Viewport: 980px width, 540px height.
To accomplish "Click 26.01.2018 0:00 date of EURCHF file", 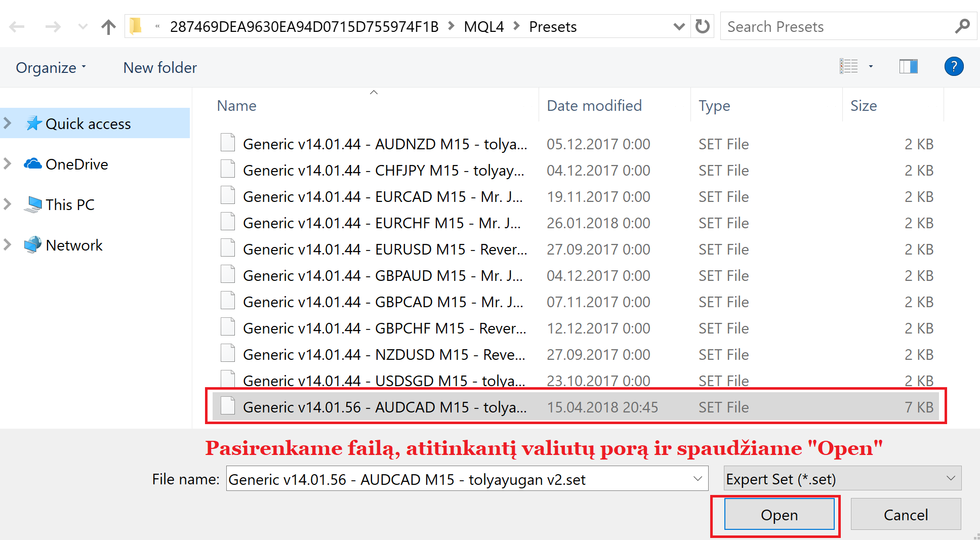I will click(x=598, y=223).
